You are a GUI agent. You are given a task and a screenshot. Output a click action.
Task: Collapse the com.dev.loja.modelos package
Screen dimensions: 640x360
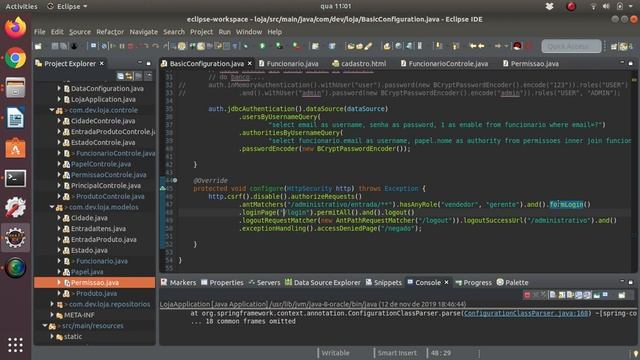point(52,207)
